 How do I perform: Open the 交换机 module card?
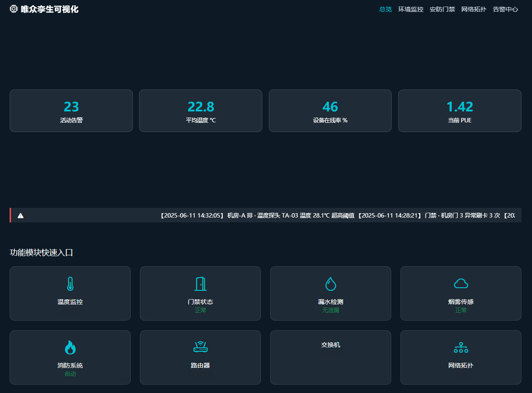click(x=331, y=357)
